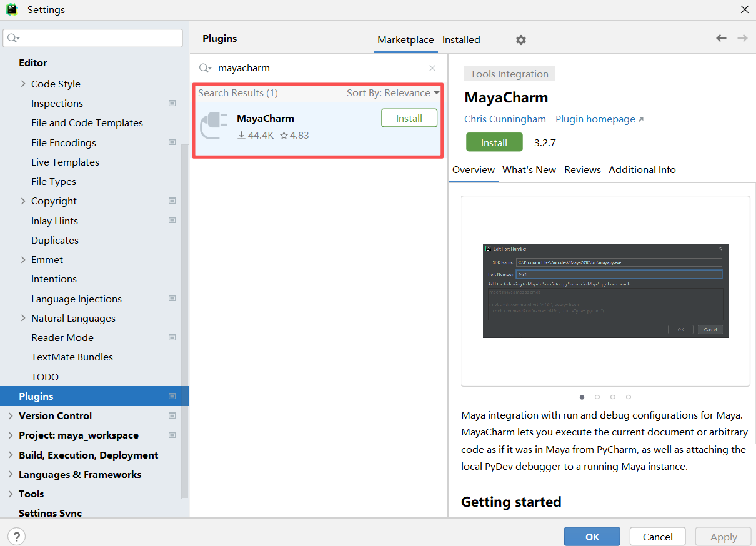The height and width of the screenshot is (546, 756).
Task: Click the project-level icon beside Inlay Hints
Action: [172, 221]
